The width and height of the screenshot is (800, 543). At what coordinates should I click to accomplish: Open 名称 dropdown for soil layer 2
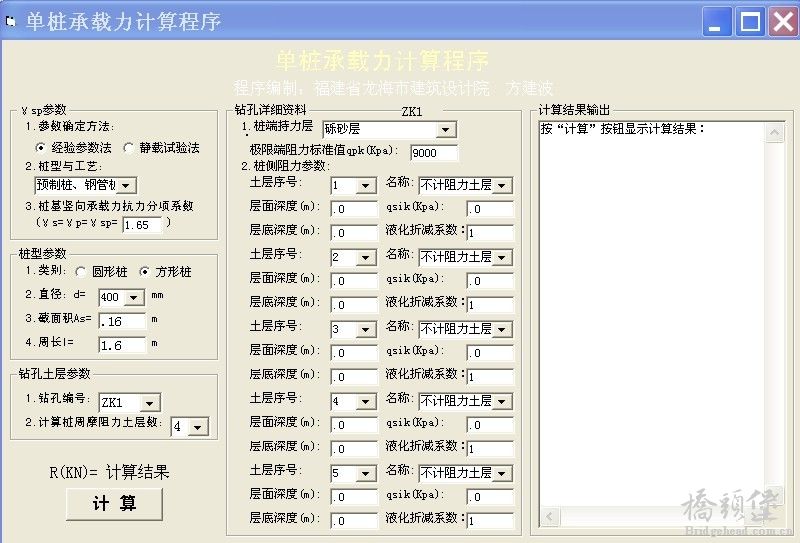click(502, 257)
